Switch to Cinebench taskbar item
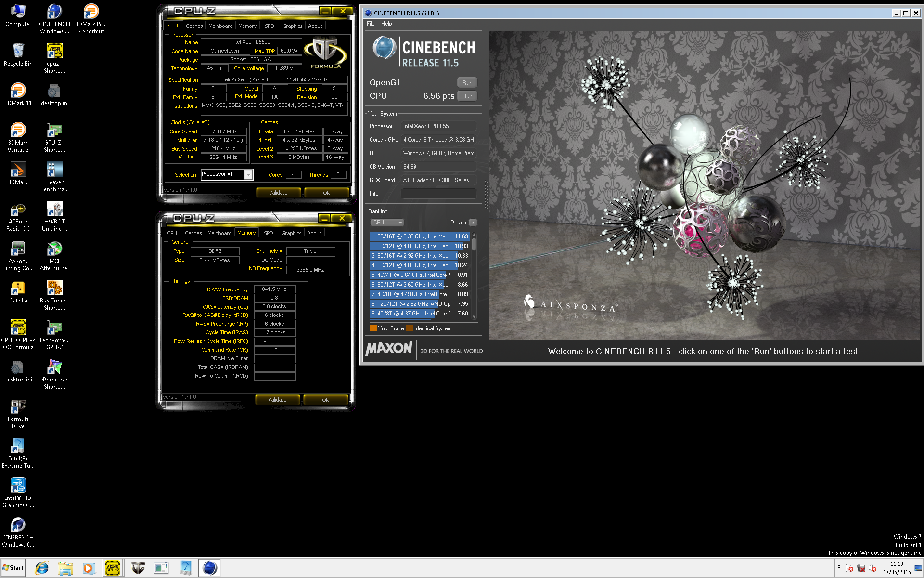The image size is (924, 578). [x=210, y=568]
